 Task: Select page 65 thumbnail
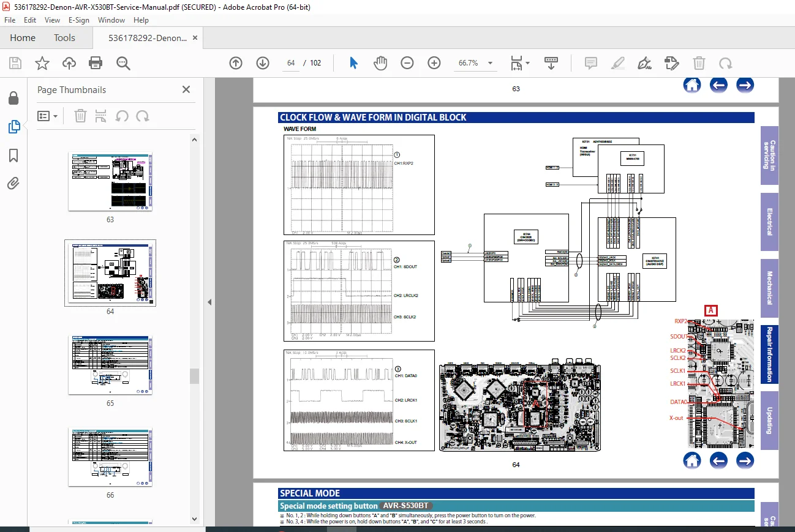[x=110, y=365]
